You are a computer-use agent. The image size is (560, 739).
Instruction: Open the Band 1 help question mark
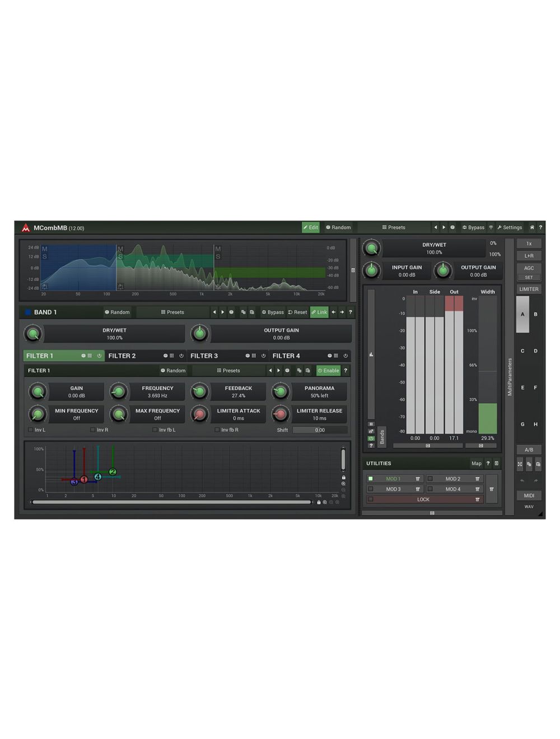point(351,312)
